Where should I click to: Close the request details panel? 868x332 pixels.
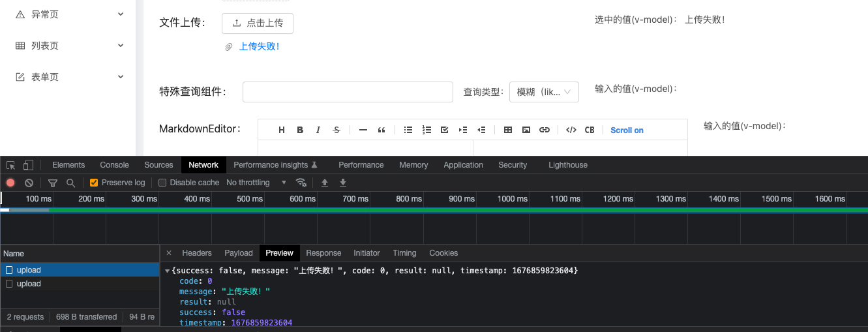168,253
